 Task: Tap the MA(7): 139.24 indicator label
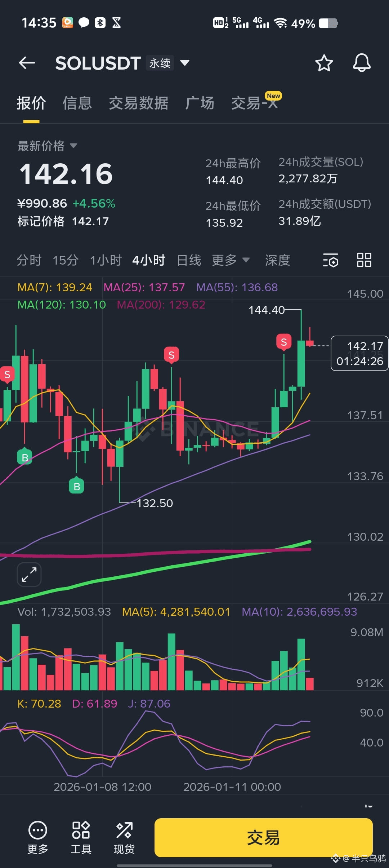click(55, 287)
